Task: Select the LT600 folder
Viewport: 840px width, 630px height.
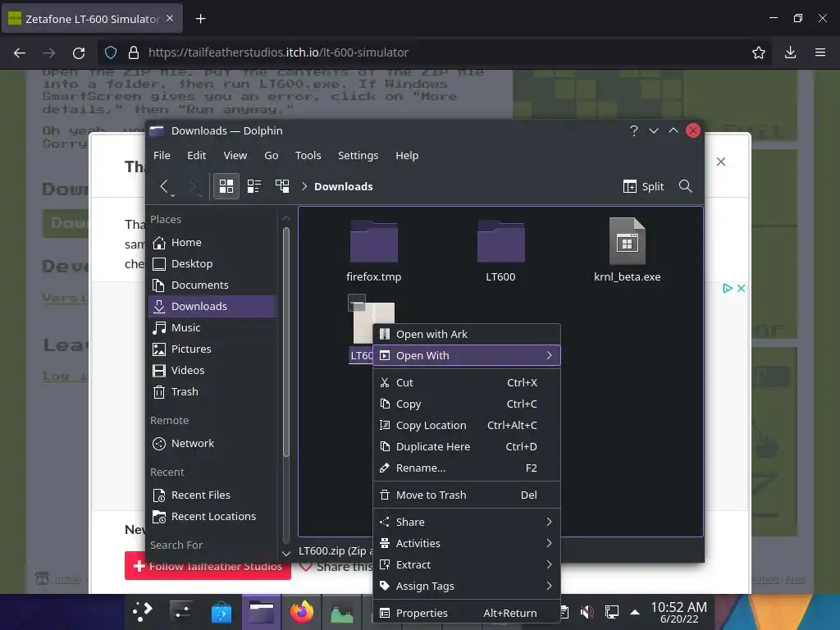Action: [500, 251]
